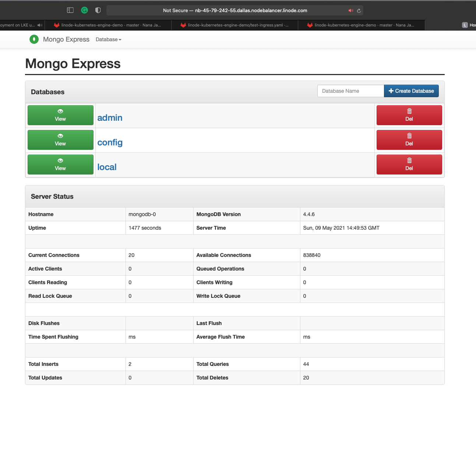The image size is (476, 452).
Task: Click the Server Status heading
Action: [x=52, y=197]
